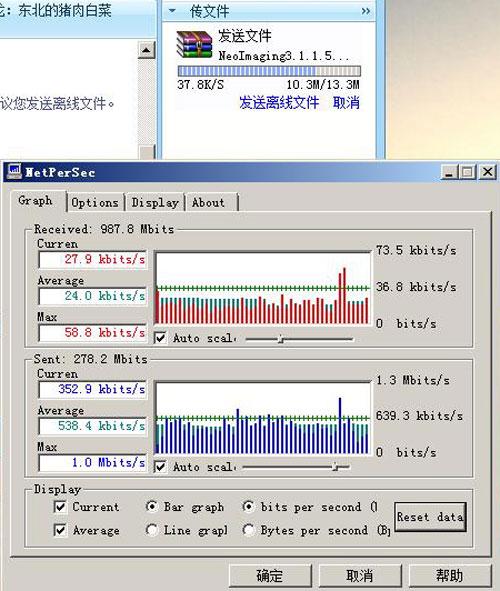The height and width of the screenshot is (591, 500).
Task: Uncheck the Average display checkbox
Action: 60,530
